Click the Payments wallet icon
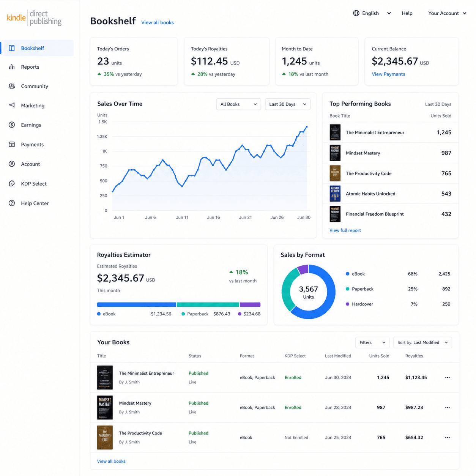476x476 pixels. [x=12, y=145]
